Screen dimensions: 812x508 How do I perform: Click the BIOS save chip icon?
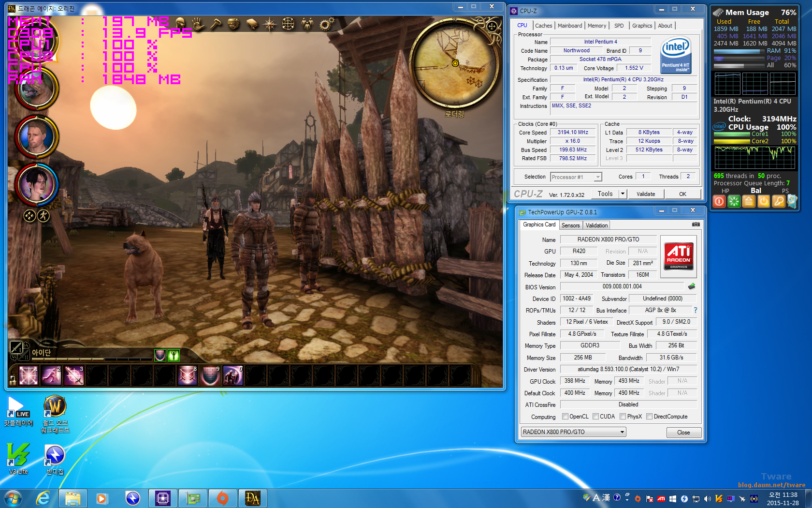click(692, 286)
